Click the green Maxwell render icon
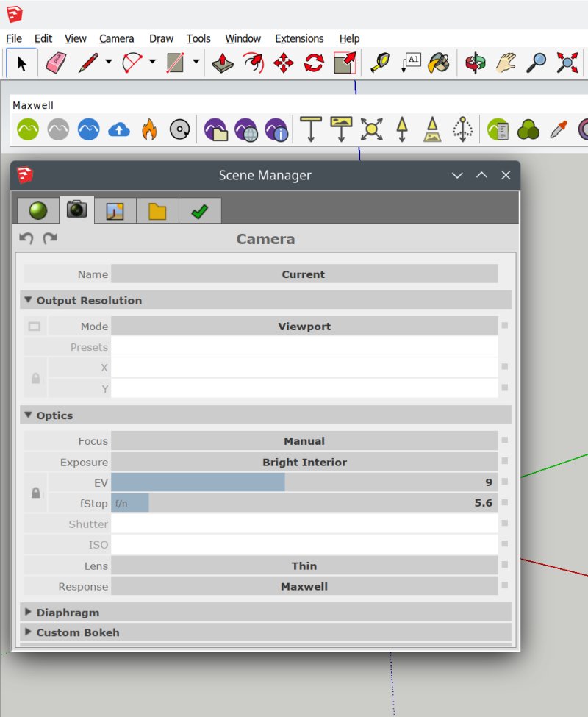588x717 pixels. [28, 129]
